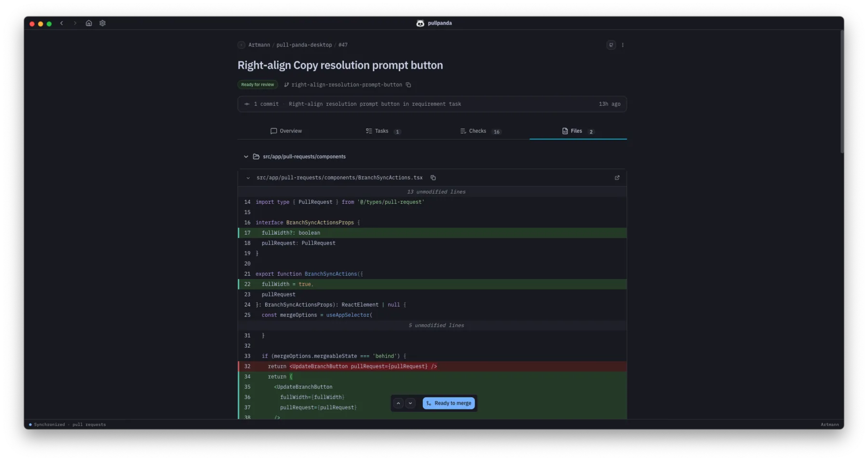Click line 25 const mergeOptions

click(432, 315)
